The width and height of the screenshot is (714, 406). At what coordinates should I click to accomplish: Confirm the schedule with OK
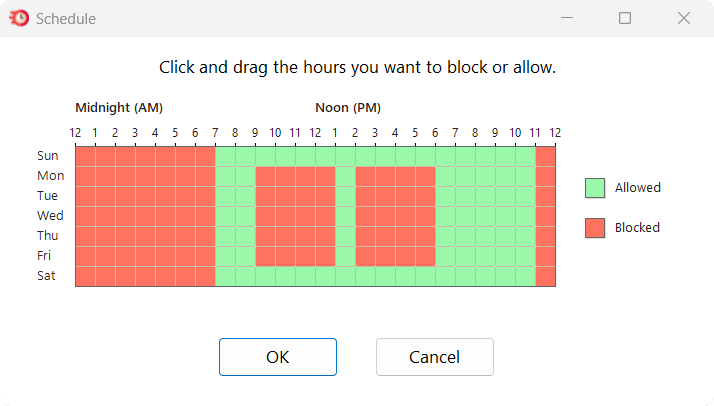point(278,357)
